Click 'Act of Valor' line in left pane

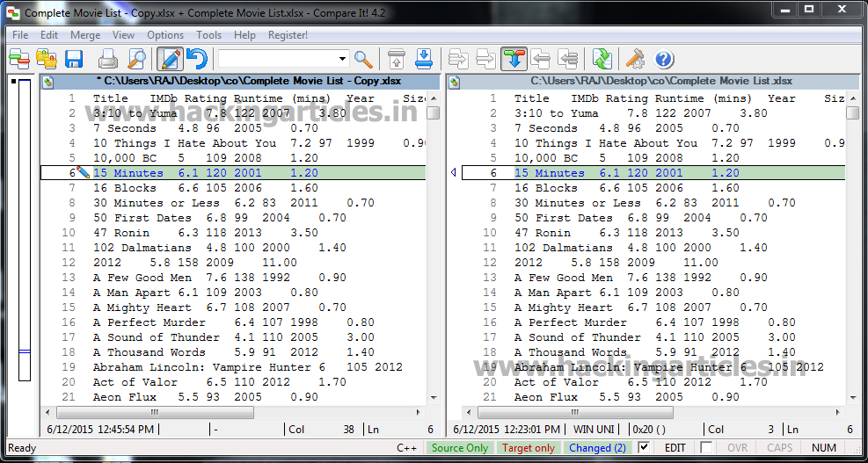coord(219,382)
